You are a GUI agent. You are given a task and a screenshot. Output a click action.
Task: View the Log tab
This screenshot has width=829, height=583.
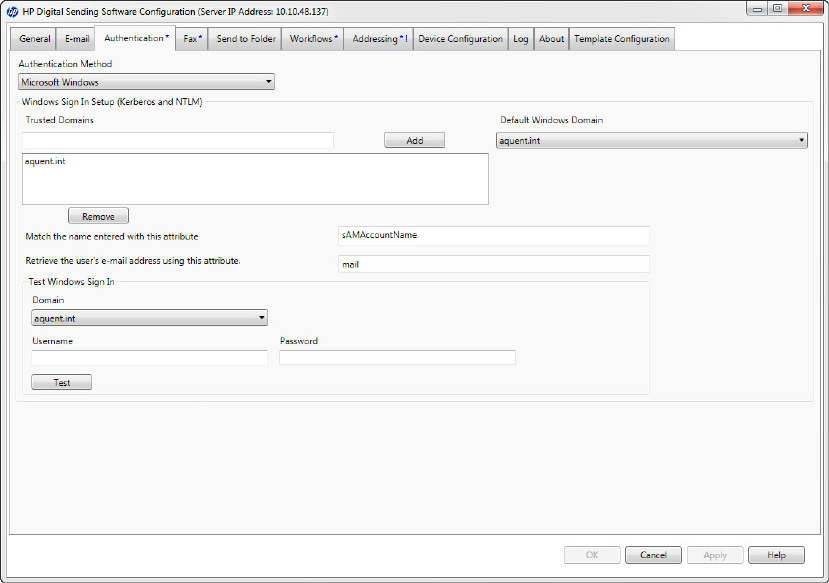tap(521, 39)
